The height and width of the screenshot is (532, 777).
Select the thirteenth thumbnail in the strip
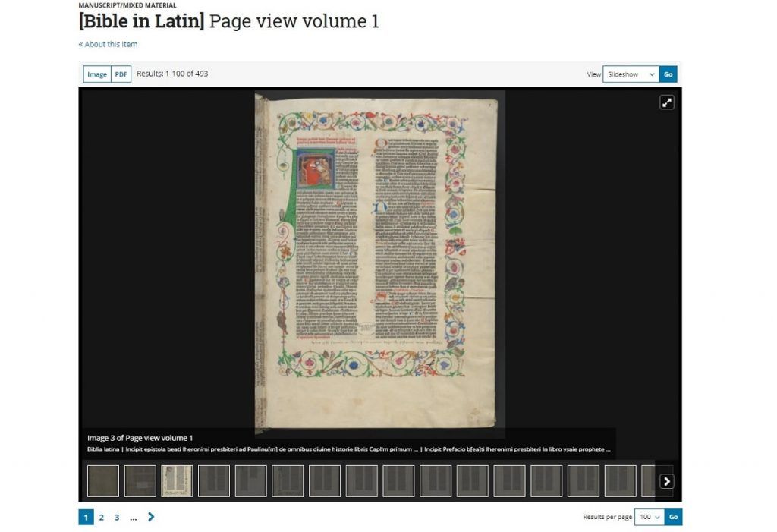tap(546, 481)
